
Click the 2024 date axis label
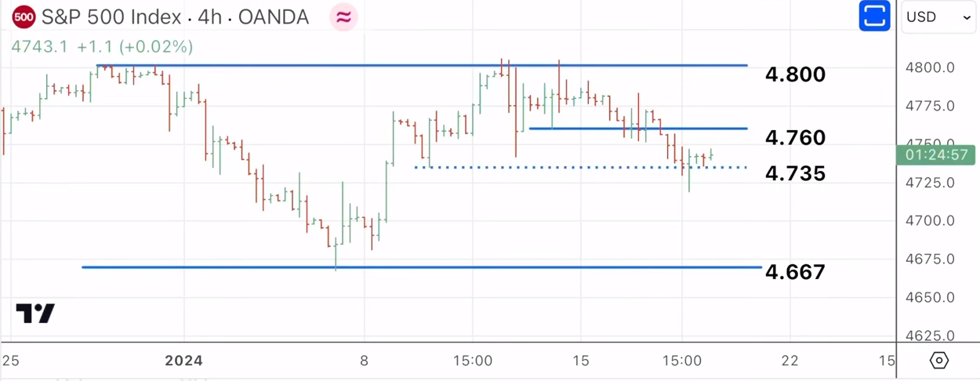[183, 361]
